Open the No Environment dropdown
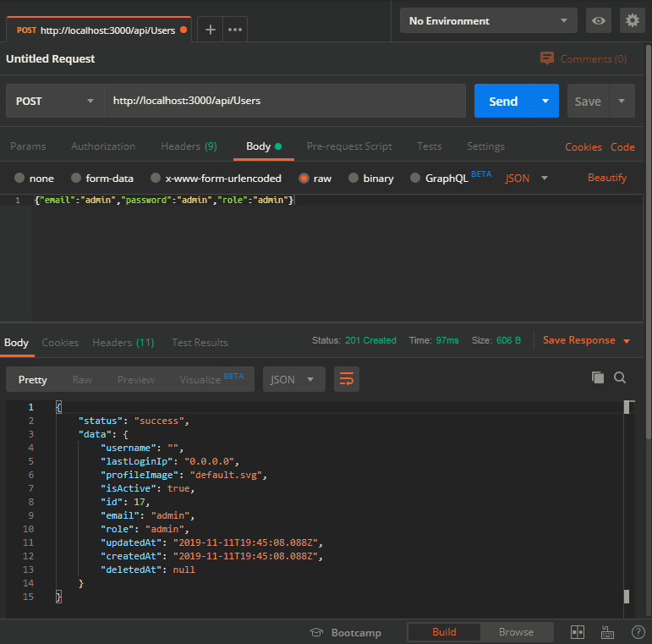This screenshot has width=652, height=644. pos(488,20)
